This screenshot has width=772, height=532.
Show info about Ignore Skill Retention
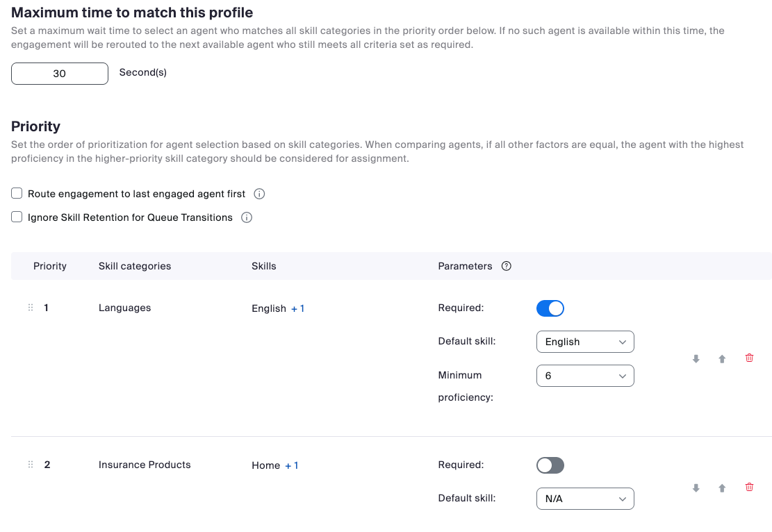pyautogui.click(x=247, y=217)
